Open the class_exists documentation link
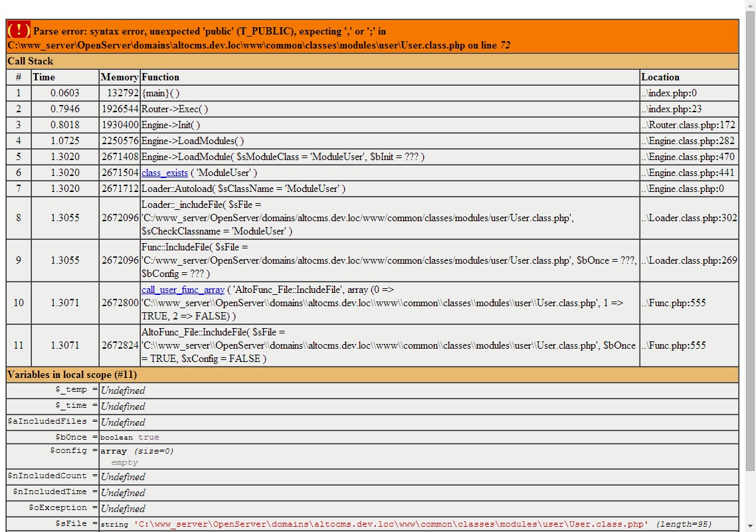Image resolution: width=756 pixels, height=532 pixels. point(164,173)
